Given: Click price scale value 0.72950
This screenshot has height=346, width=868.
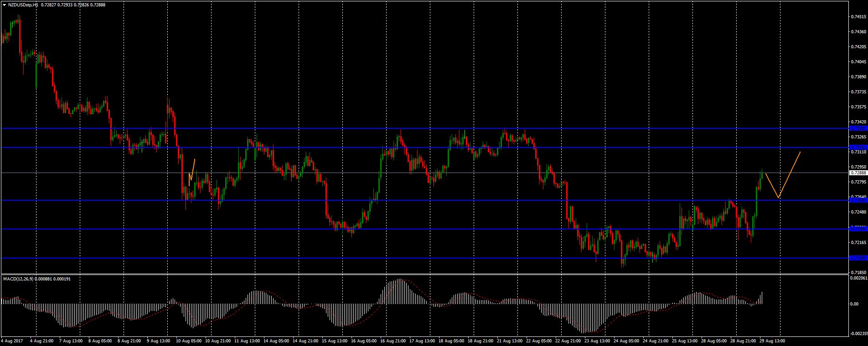Looking at the screenshot, I should click(x=859, y=167).
